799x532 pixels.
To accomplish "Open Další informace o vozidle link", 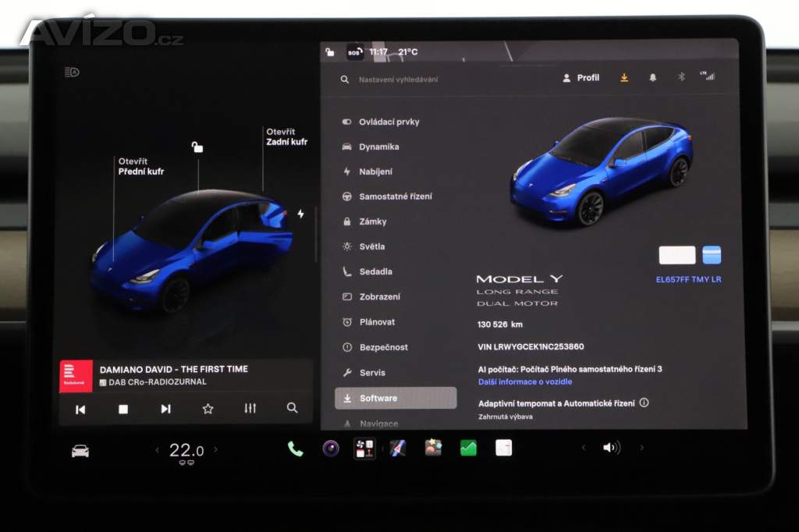I will point(525,381).
